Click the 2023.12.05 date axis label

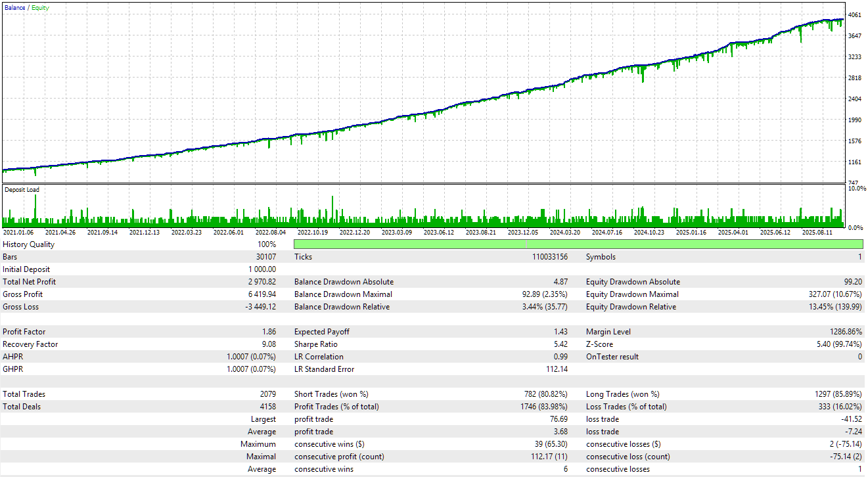point(523,232)
